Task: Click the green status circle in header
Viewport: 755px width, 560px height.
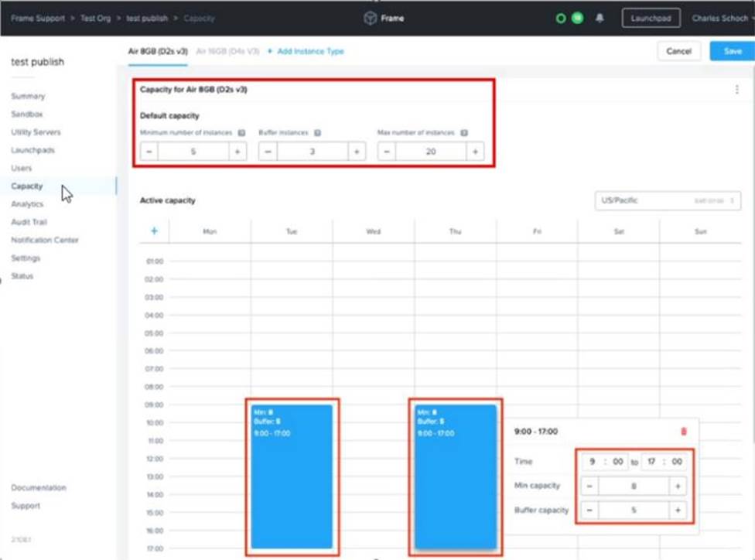Action: click(562, 18)
